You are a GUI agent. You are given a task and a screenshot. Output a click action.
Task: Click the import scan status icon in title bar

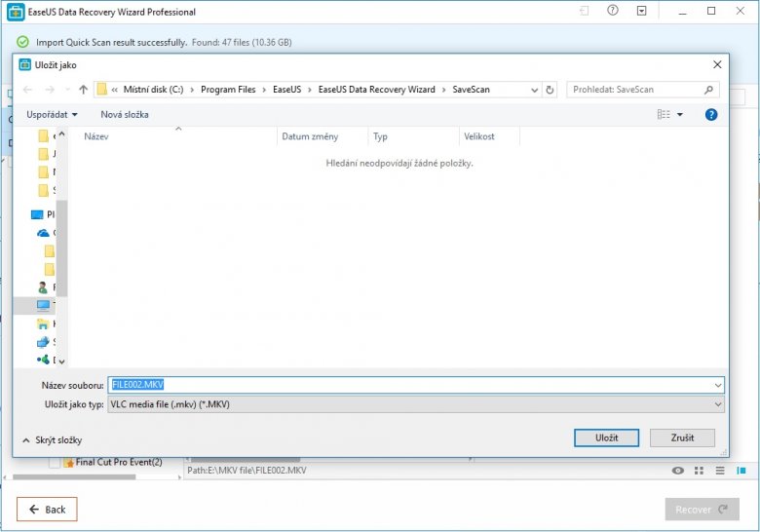coord(585,11)
